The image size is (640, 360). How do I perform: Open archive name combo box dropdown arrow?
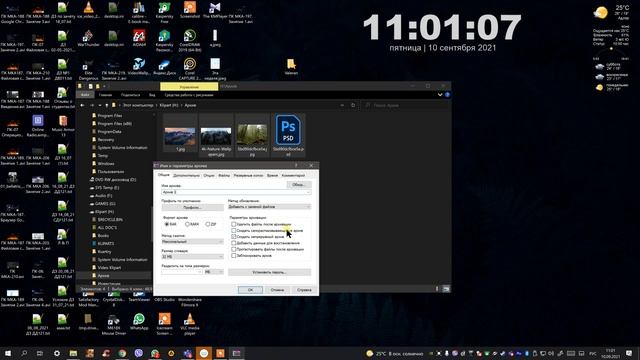(308, 192)
